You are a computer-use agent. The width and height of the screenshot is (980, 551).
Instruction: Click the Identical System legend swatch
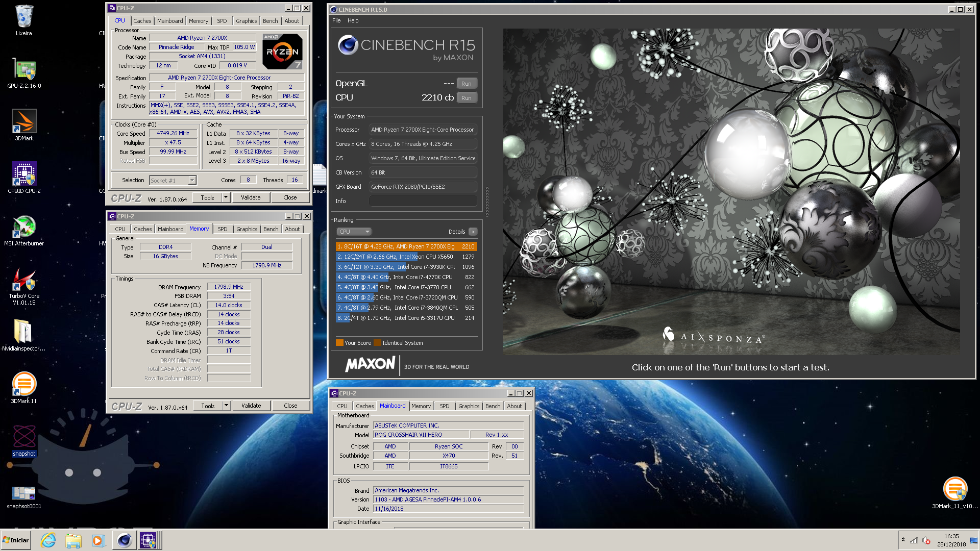tap(377, 343)
